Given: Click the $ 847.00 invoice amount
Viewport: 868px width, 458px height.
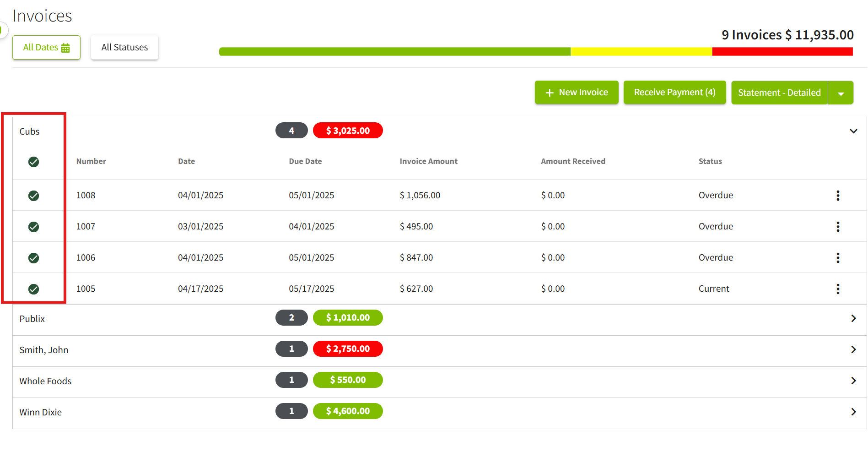Looking at the screenshot, I should point(416,257).
